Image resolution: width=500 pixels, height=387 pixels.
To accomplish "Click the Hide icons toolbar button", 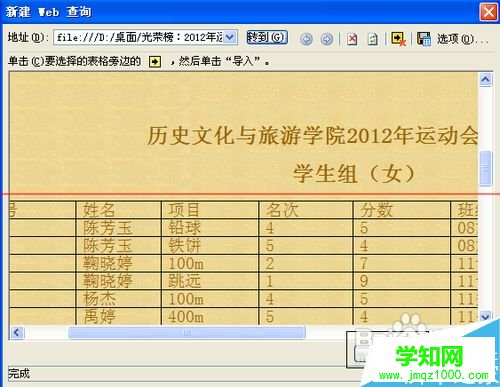I will (398, 39).
